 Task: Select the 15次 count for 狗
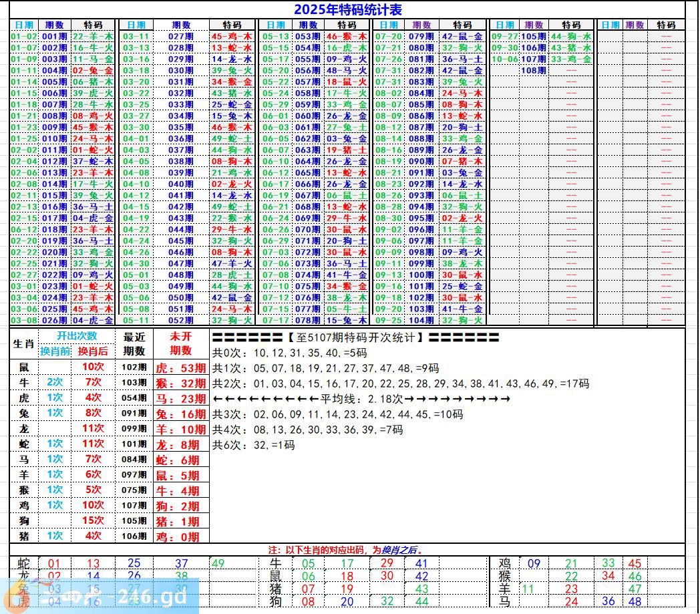pyautogui.click(x=93, y=520)
